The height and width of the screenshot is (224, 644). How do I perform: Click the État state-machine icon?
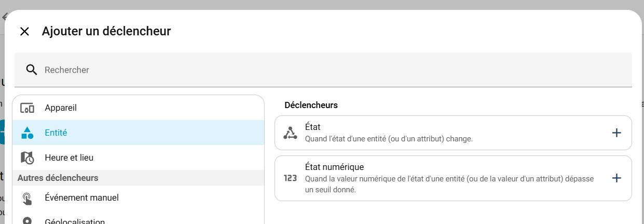pos(290,133)
